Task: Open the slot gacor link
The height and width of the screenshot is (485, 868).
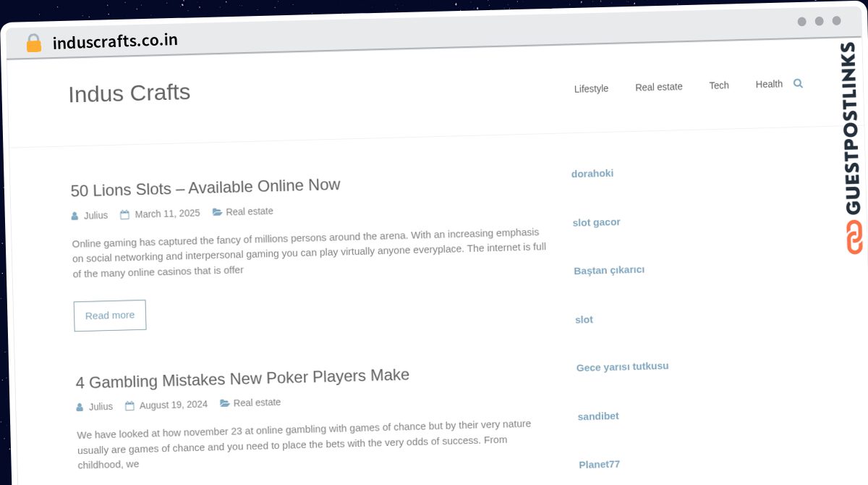Action: 596,222
